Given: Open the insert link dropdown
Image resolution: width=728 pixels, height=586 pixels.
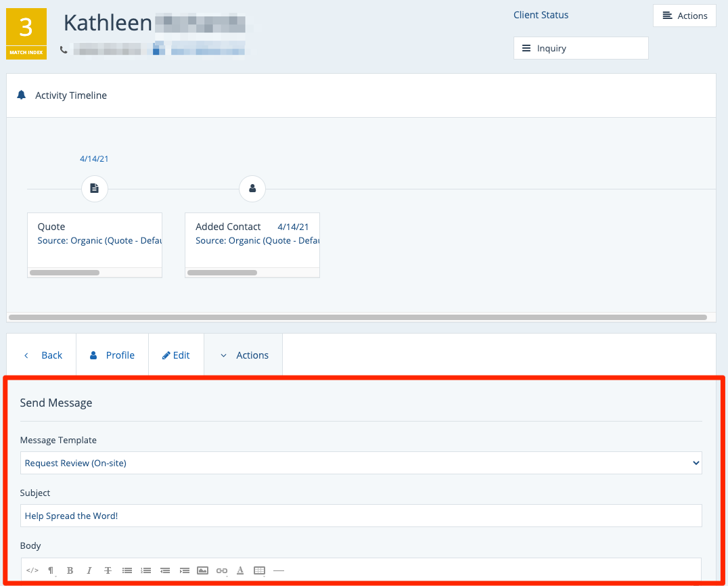Looking at the screenshot, I should tap(222, 570).
